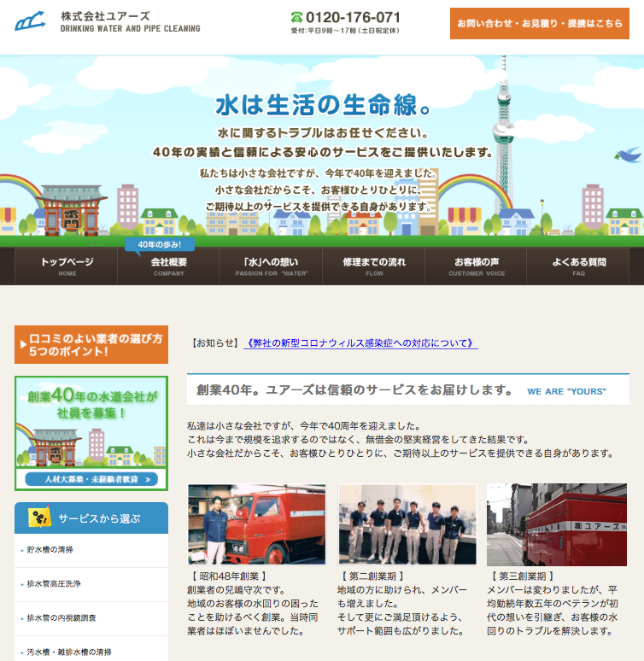The height and width of the screenshot is (661, 644).
Task: Click the arrow beside 貯水槽の清掃
Action: [21, 551]
